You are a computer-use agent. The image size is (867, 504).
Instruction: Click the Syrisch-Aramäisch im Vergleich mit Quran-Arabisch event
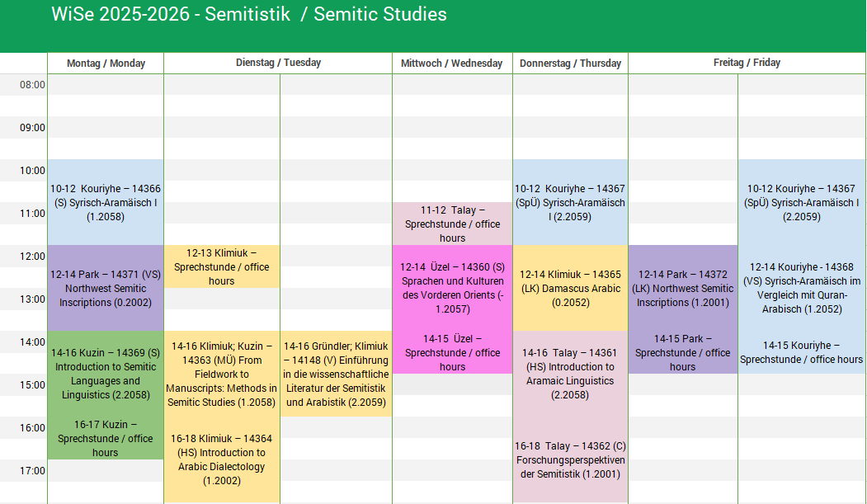(802, 288)
